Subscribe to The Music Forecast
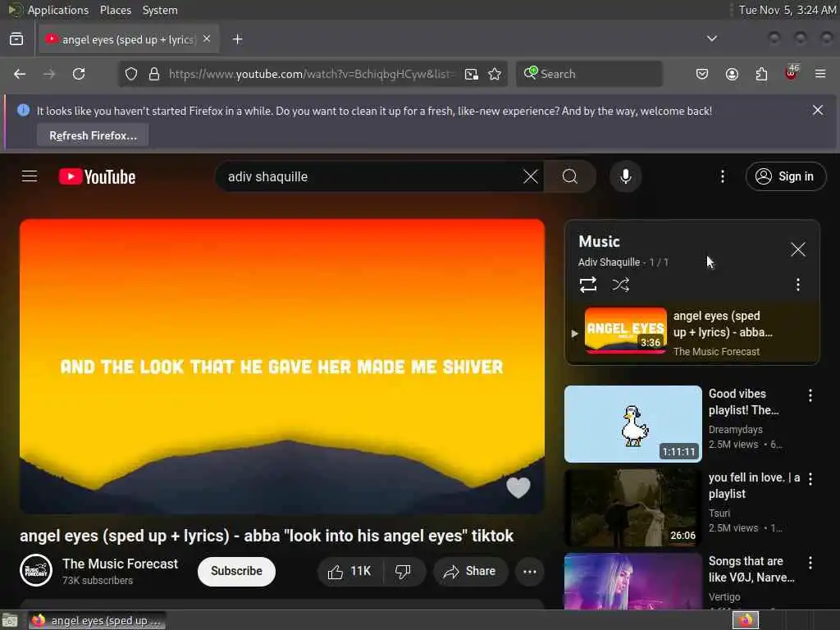The image size is (840, 630). coord(236,572)
